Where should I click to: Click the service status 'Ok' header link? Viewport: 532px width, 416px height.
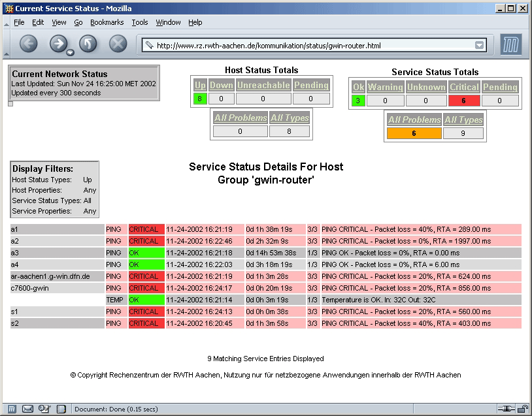(358, 87)
